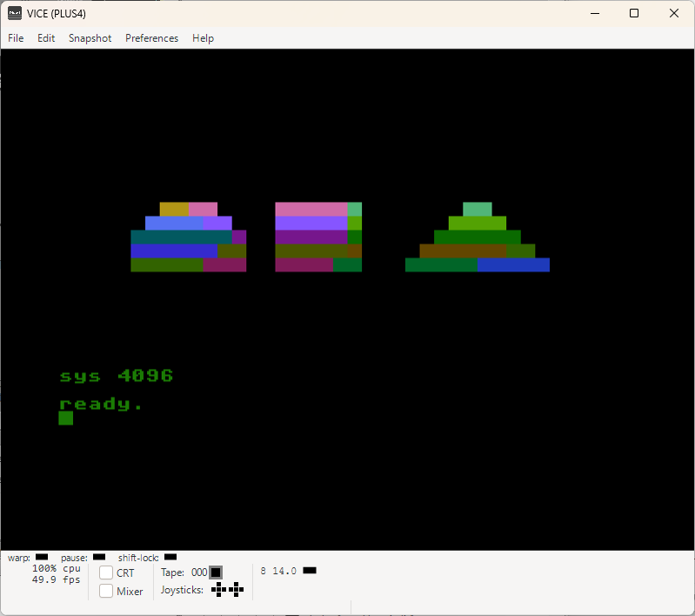
Task: Click the second joystick indicator icon
Action: click(237, 590)
